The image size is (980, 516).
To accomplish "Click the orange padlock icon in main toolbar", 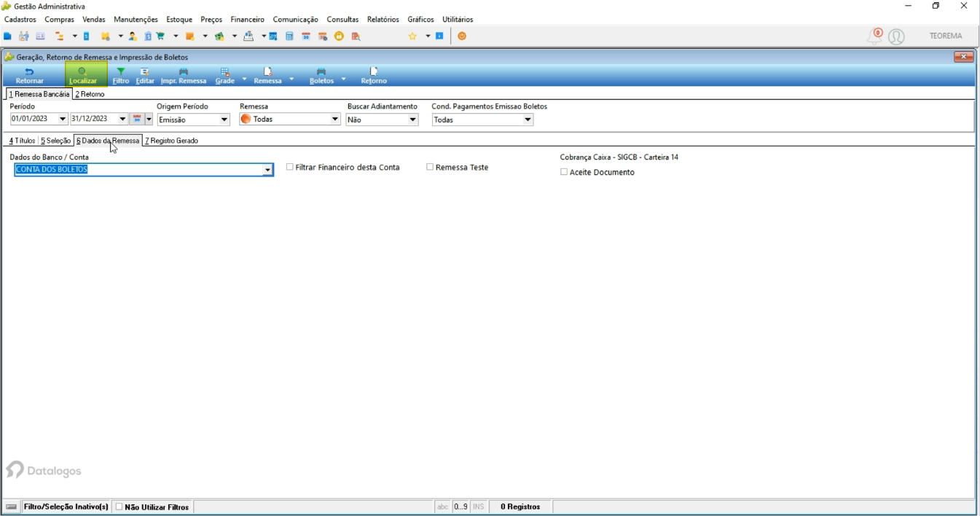I will [339, 36].
